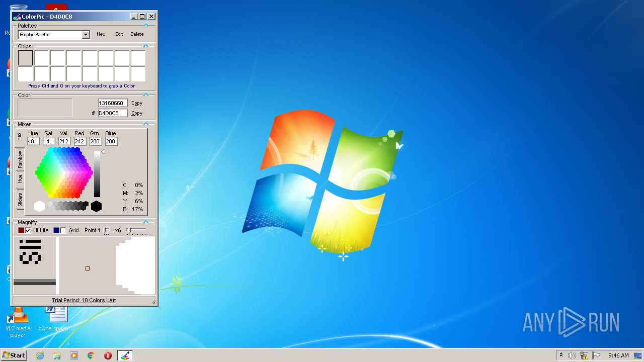Open the Empty Palette dropdown list
Viewport: 644px width, 362px height.
(x=86, y=35)
